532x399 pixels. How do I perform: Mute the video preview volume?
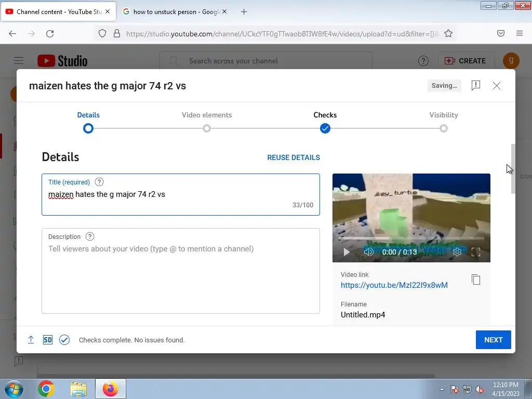click(368, 252)
